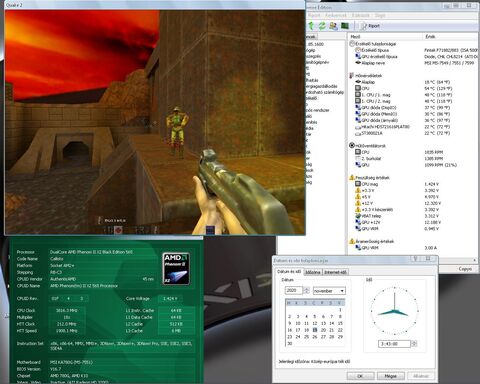Select the GPU dióda (MemIO) row icon
This screenshot has width=480, height=384.
358,114
